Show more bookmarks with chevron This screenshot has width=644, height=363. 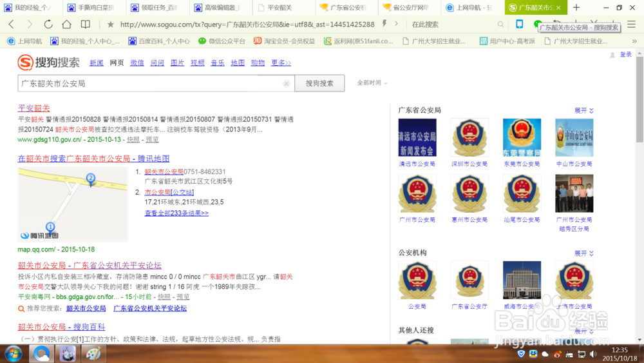click(x=634, y=41)
